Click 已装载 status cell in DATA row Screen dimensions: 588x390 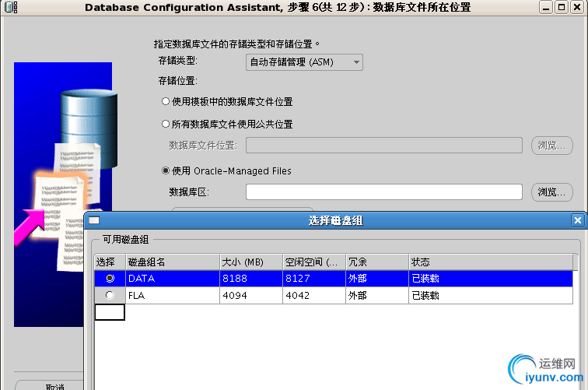click(x=491, y=279)
